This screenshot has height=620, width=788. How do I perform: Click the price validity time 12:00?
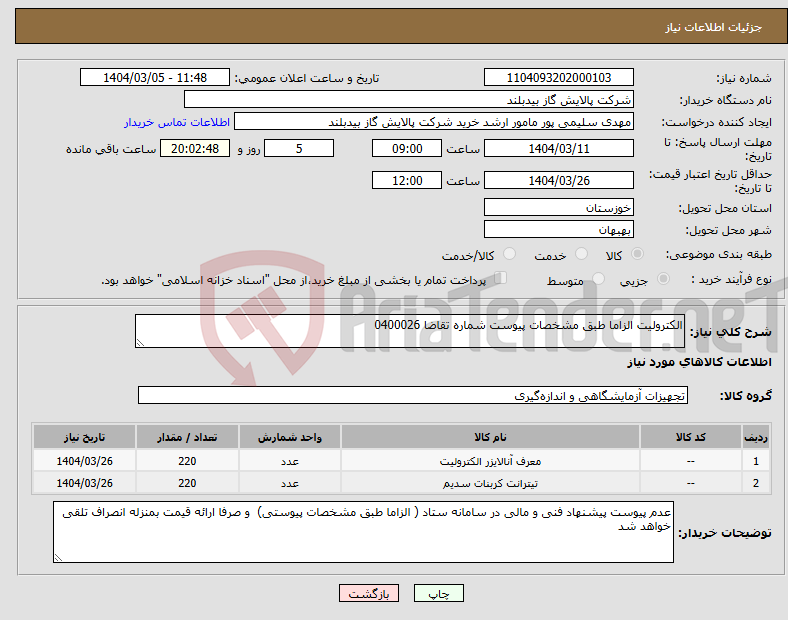(x=407, y=180)
